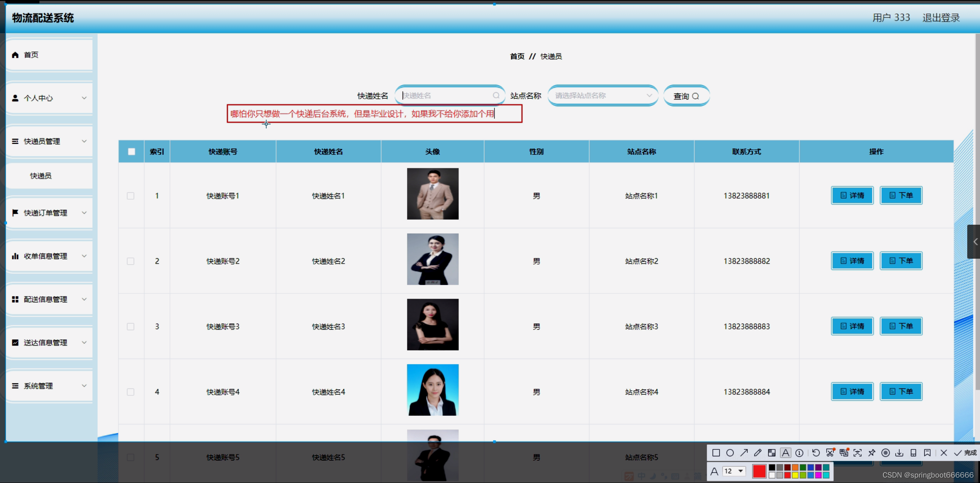This screenshot has width=980, height=483.
Task: Click the 退出登录 logout link
Action: (x=941, y=18)
